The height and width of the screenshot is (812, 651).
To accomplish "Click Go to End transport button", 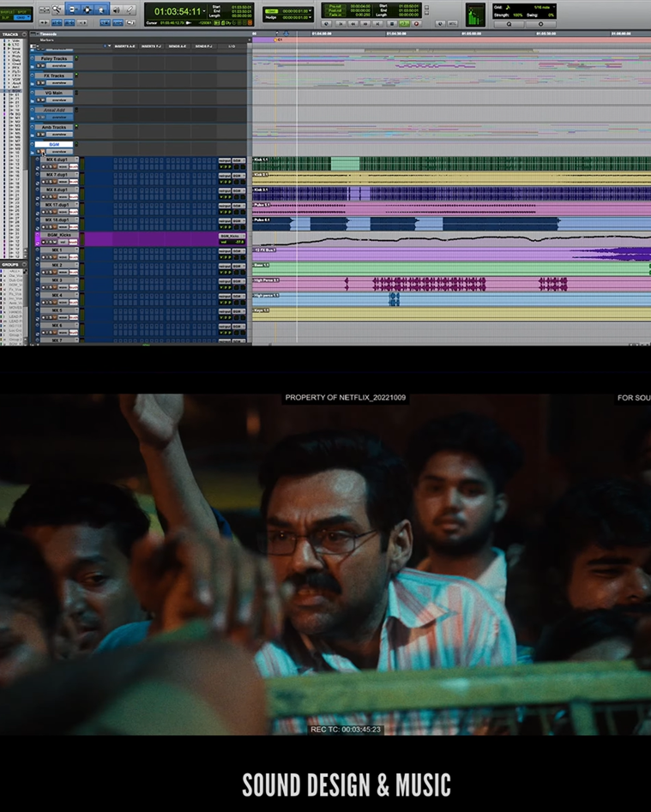I will (378, 24).
